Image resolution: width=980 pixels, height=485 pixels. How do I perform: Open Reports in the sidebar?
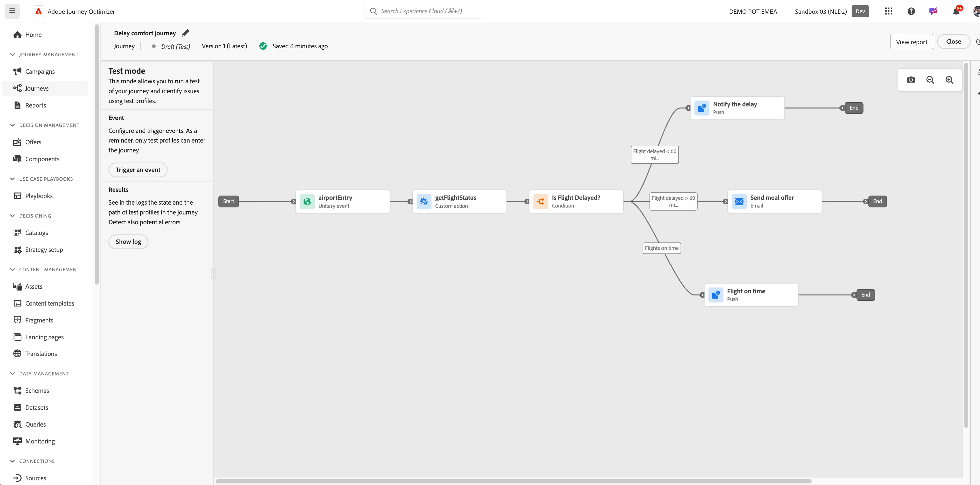click(x=45, y=105)
